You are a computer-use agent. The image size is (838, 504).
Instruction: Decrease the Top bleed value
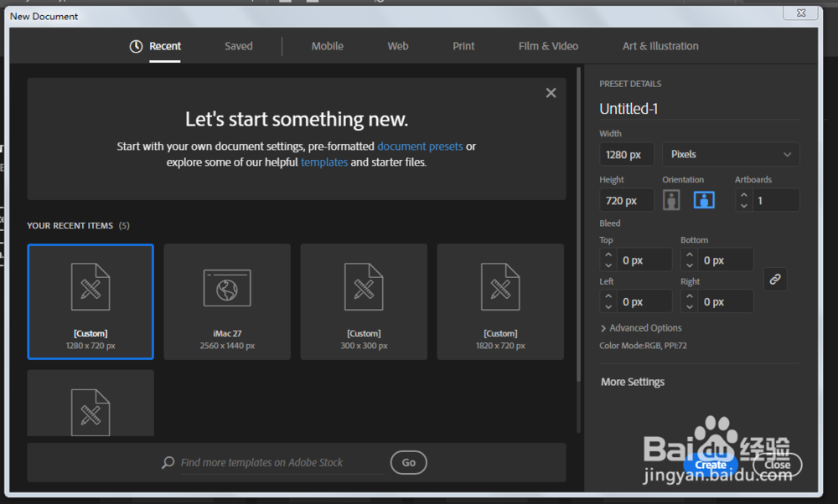coord(608,265)
